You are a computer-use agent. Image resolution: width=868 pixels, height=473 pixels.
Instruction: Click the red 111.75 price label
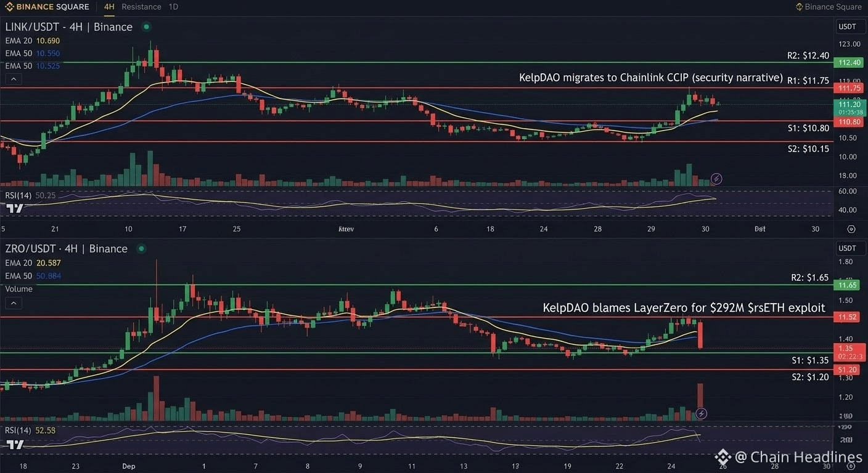(848, 89)
